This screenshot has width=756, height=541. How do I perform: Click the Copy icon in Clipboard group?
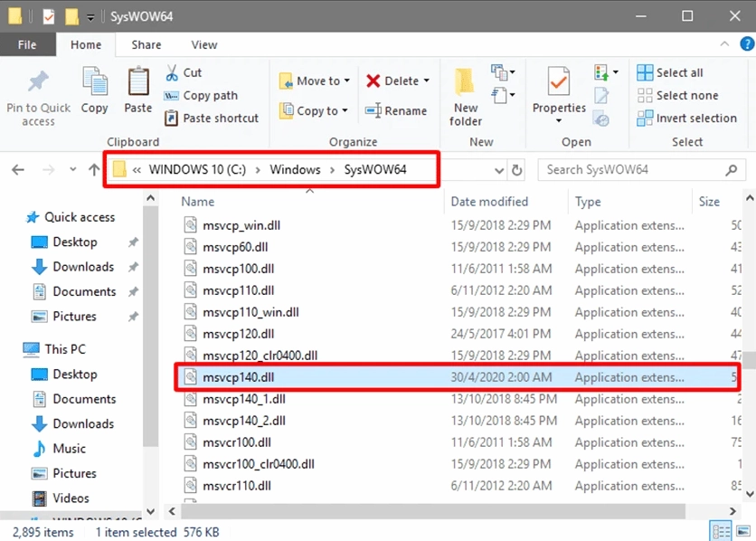coord(95,81)
